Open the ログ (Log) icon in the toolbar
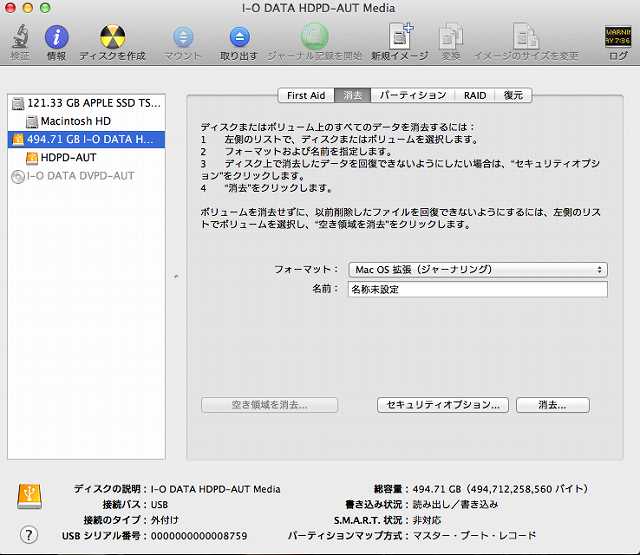This screenshot has width=640, height=555. click(618, 37)
